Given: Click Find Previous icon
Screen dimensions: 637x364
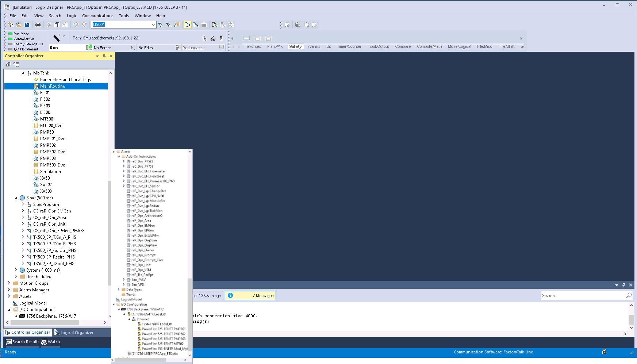Looking at the screenshot, I should coord(160,25).
